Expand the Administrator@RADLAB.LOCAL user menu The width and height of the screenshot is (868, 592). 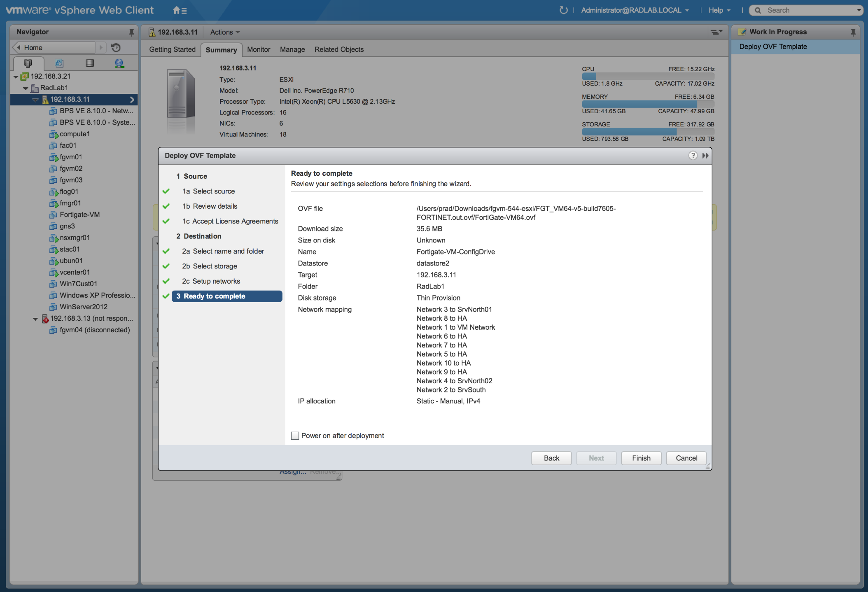point(635,10)
